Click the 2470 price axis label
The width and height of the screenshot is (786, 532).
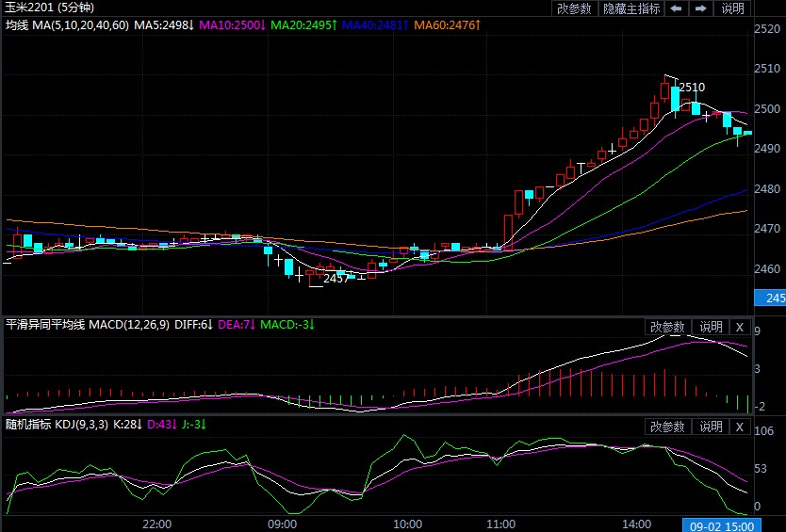pos(767,229)
